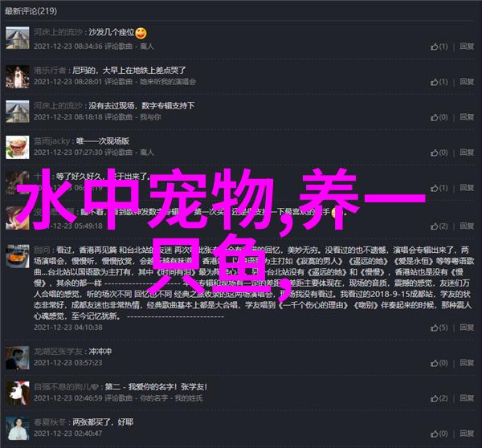
Task: Like the 我爱你的名字 comment
Action: (x=439, y=398)
